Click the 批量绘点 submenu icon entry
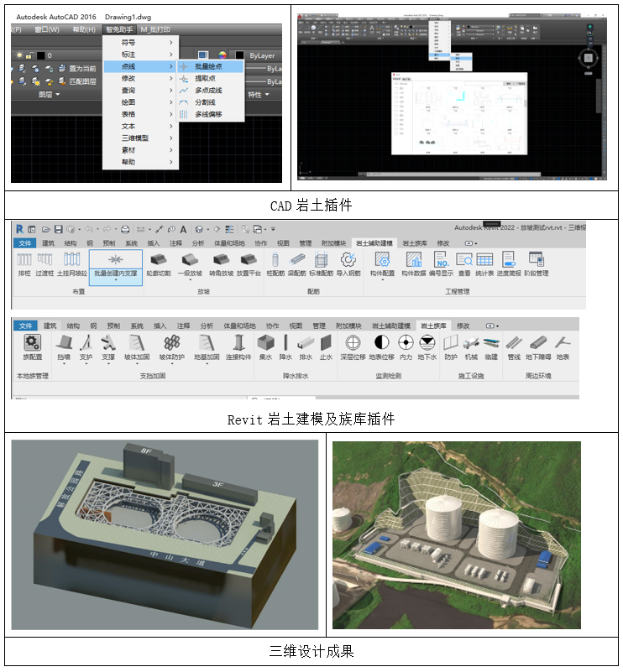 click(210, 66)
